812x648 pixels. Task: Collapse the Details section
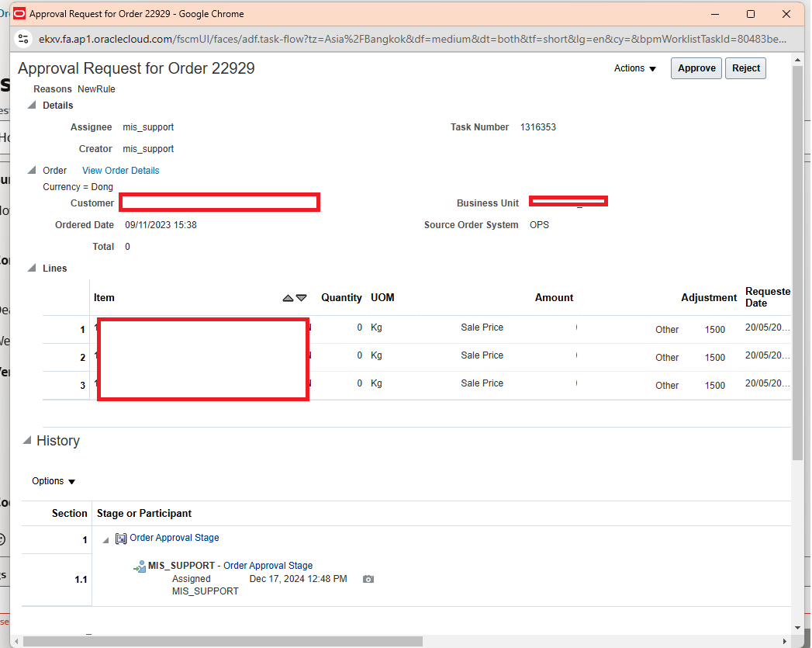tap(31, 105)
